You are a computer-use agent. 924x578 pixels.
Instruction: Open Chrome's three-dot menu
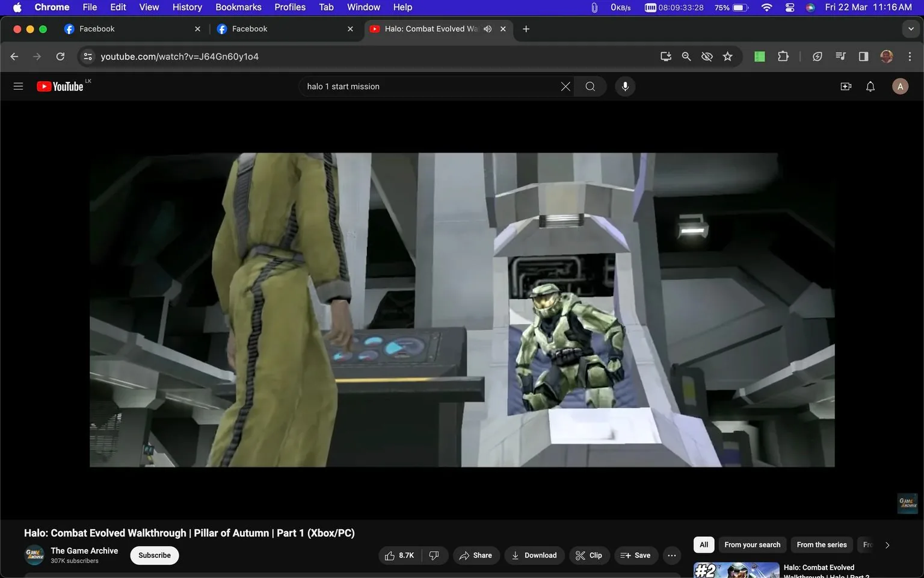pyautogui.click(x=910, y=56)
